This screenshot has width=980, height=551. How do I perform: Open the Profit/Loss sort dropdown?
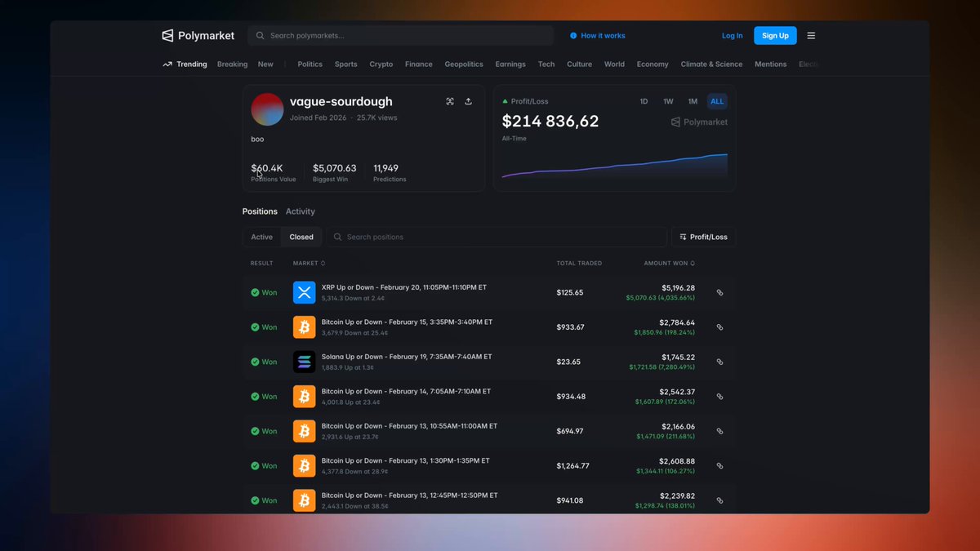coord(703,237)
